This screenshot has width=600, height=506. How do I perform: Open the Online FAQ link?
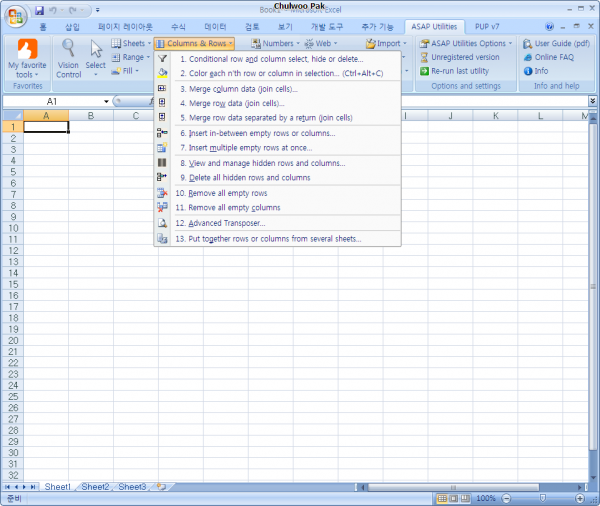coord(549,57)
